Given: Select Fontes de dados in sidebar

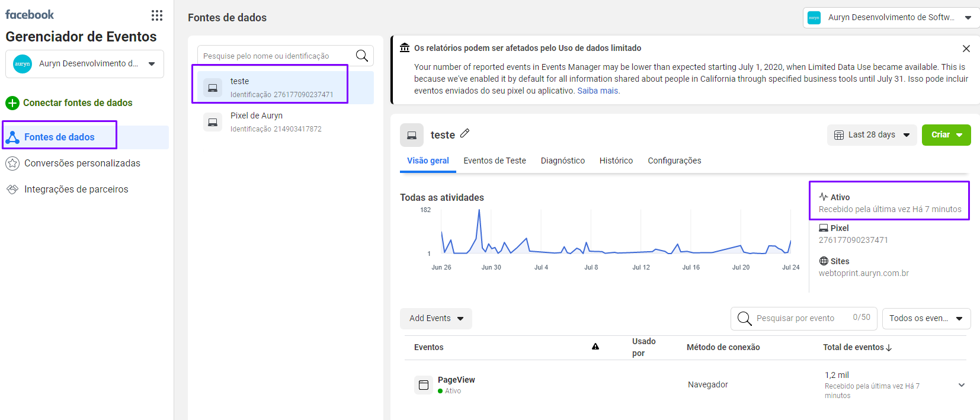Looking at the screenshot, I should coord(86,137).
